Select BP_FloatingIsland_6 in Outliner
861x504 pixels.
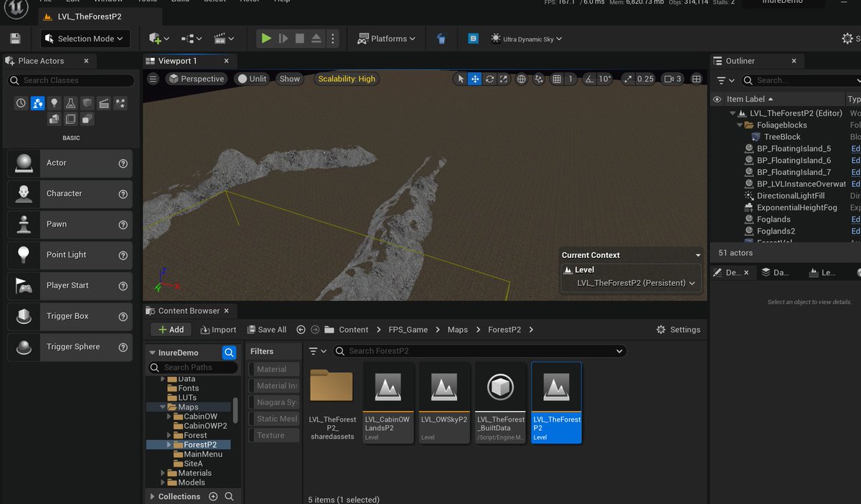click(794, 161)
